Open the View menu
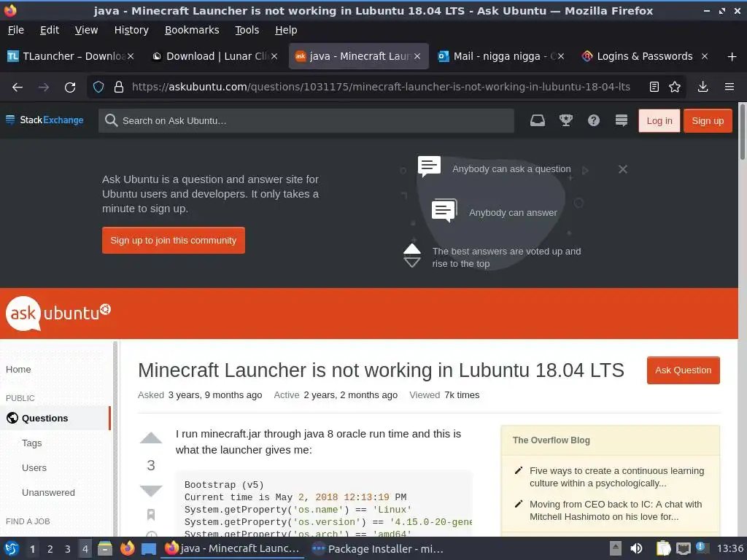 pyautogui.click(x=86, y=30)
